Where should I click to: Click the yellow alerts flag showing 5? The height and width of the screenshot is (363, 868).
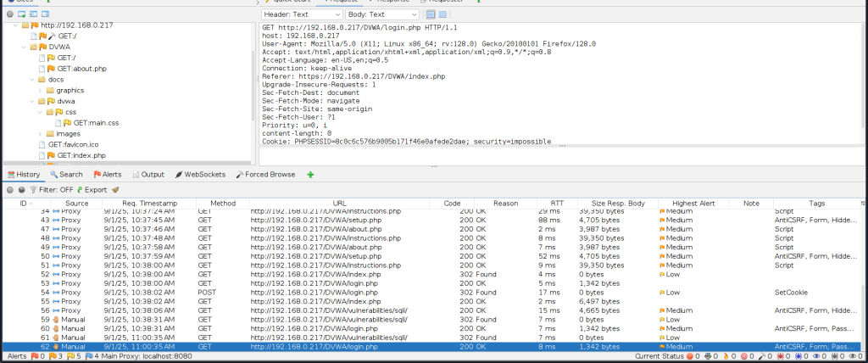coord(74,356)
